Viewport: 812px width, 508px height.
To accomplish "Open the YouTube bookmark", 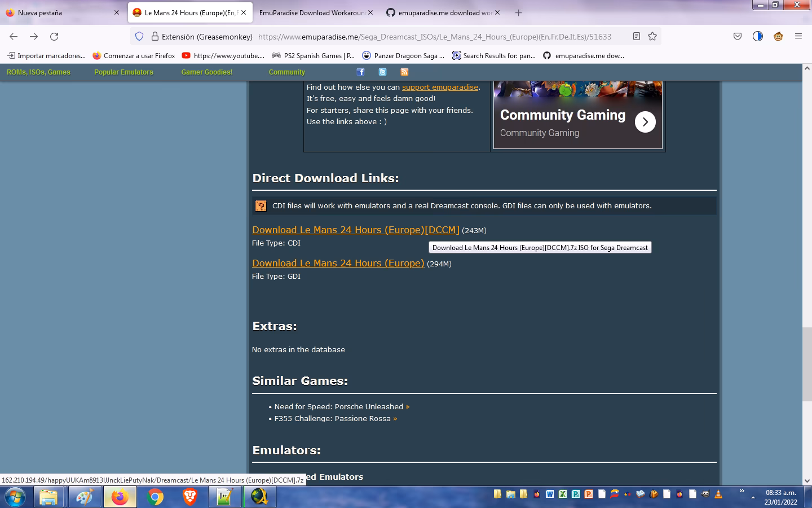I will [223, 55].
